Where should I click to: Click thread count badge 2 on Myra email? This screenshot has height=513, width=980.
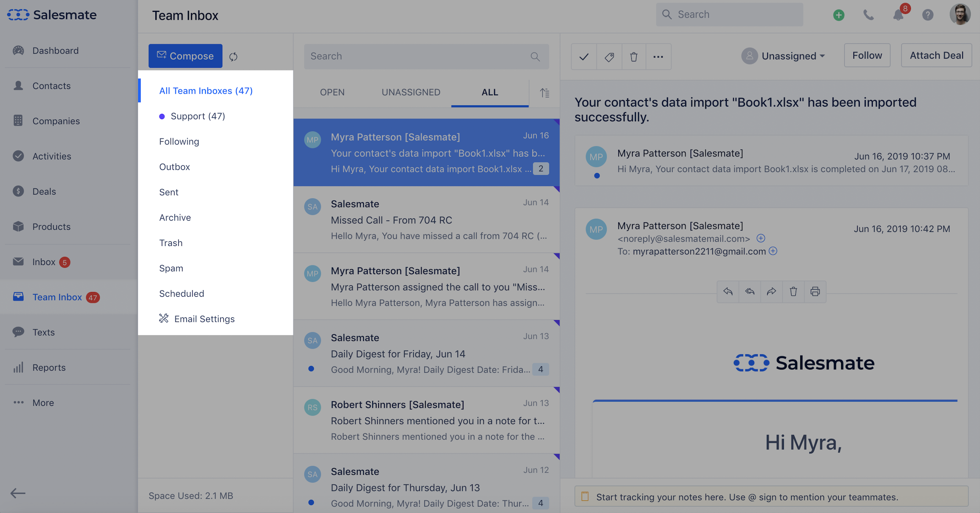[541, 169]
